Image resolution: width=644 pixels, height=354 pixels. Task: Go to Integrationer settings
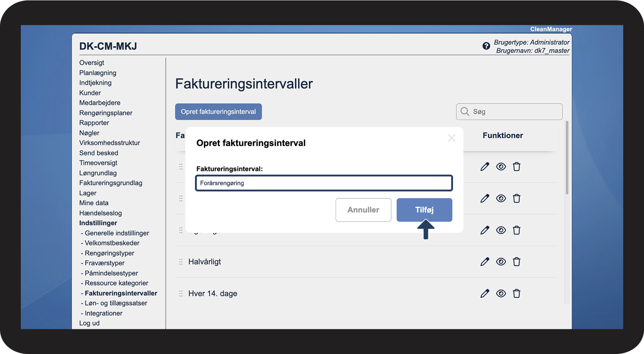104,314
